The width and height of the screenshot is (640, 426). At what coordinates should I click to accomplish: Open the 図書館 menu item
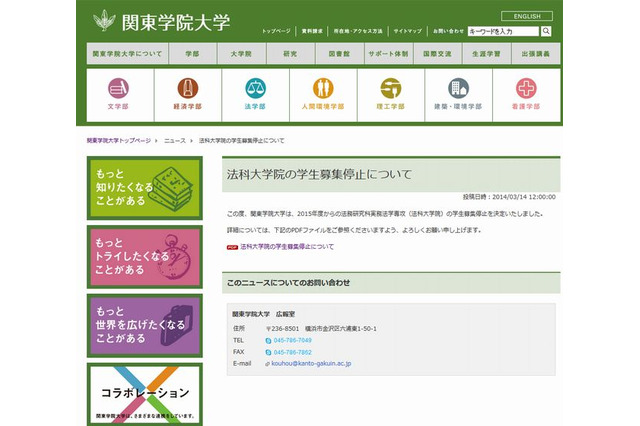(x=339, y=53)
